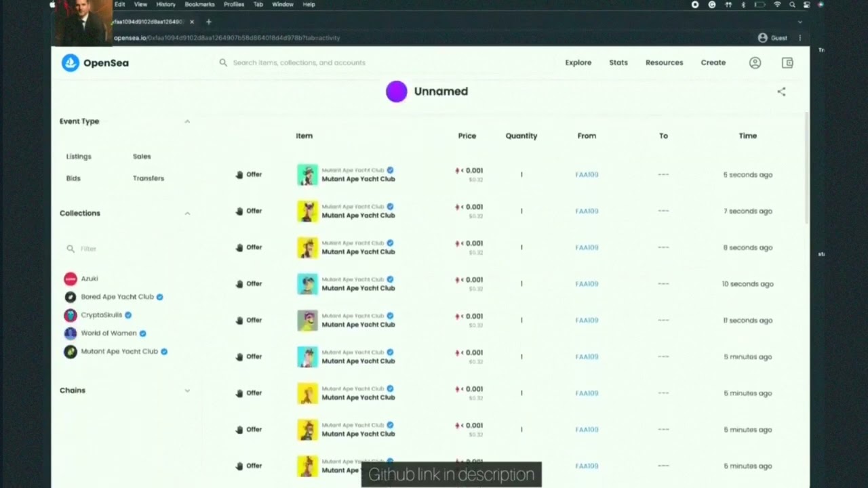
Task: Toggle the Sales event filter
Action: point(142,157)
